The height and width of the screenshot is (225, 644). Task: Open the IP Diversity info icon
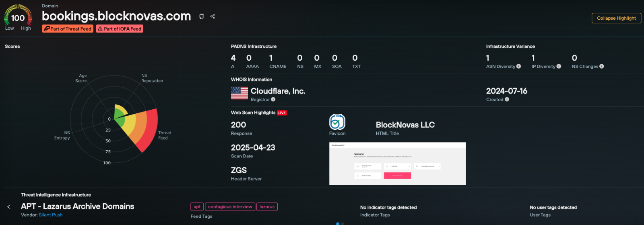(559, 66)
